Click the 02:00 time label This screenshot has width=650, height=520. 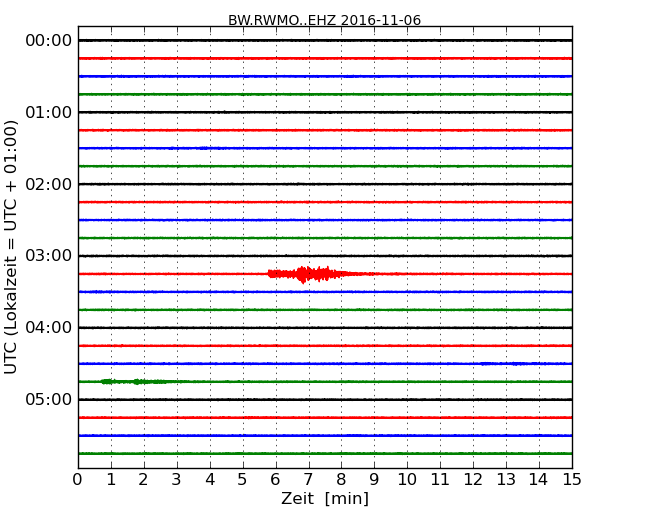coord(49,184)
